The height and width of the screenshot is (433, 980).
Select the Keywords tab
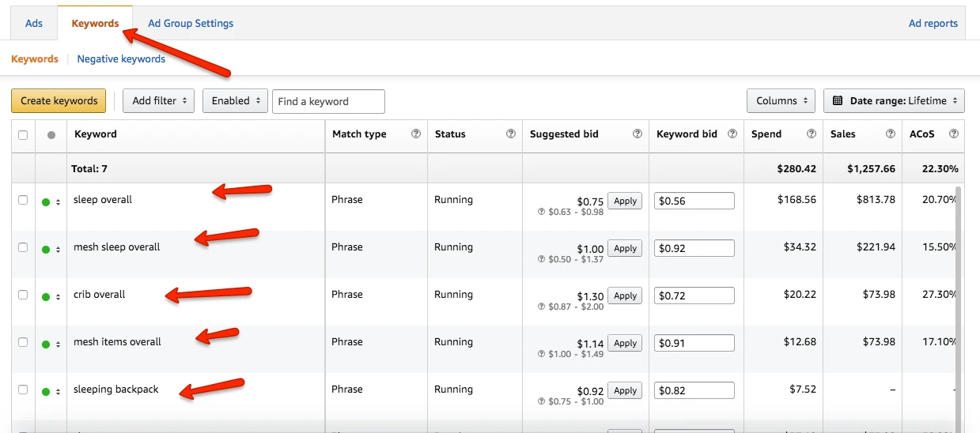(x=95, y=23)
